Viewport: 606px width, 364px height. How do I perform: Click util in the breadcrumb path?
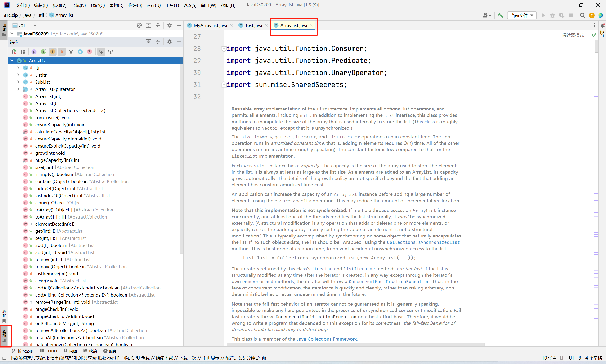click(x=40, y=15)
